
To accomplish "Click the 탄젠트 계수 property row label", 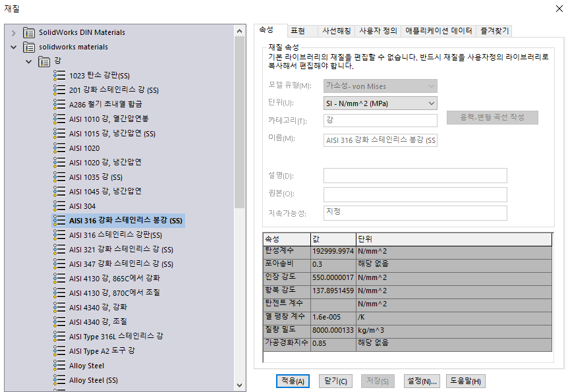I will (x=284, y=303).
